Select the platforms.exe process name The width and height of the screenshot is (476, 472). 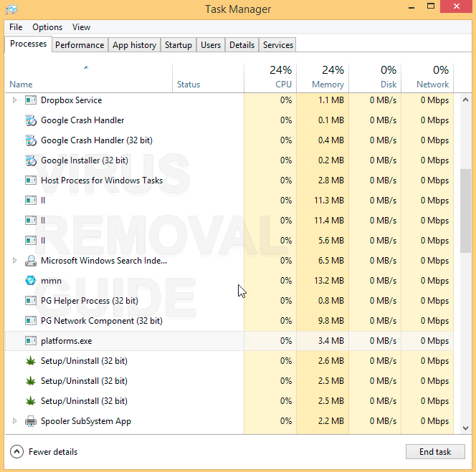click(67, 341)
